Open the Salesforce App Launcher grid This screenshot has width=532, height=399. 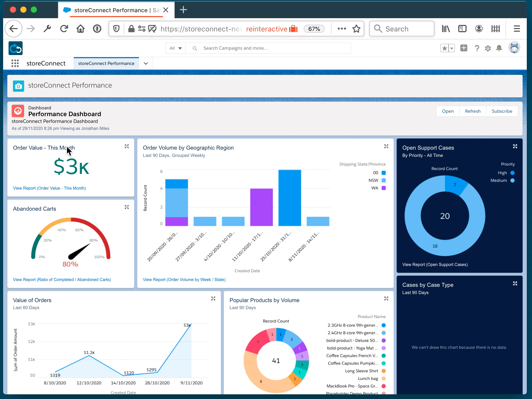[x=15, y=63]
